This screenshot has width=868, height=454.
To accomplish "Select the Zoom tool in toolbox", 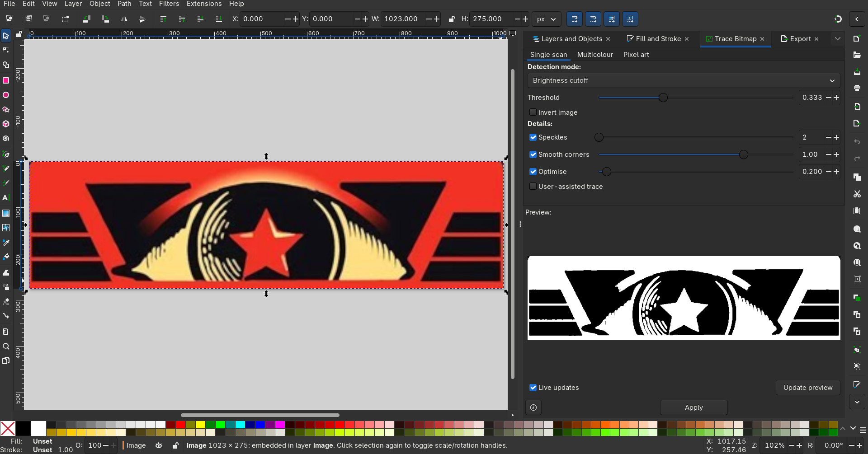I will pyautogui.click(x=6, y=346).
